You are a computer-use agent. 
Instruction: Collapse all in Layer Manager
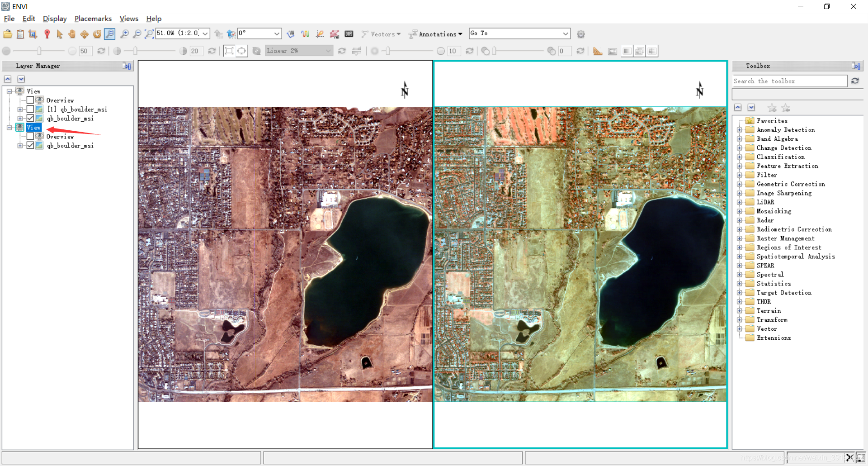[x=8, y=79]
